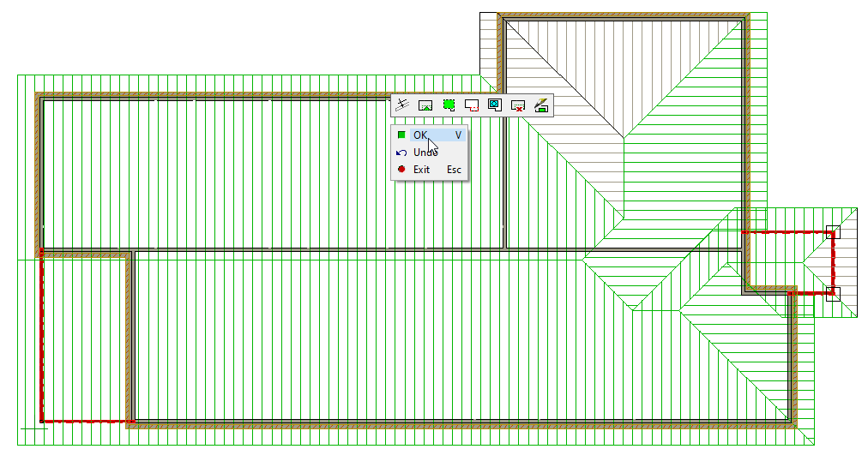The height and width of the screenshot is (461, 868).
Task: Click the rafter line tool icon
Action: pyautogui.click(x=401, y=105)
